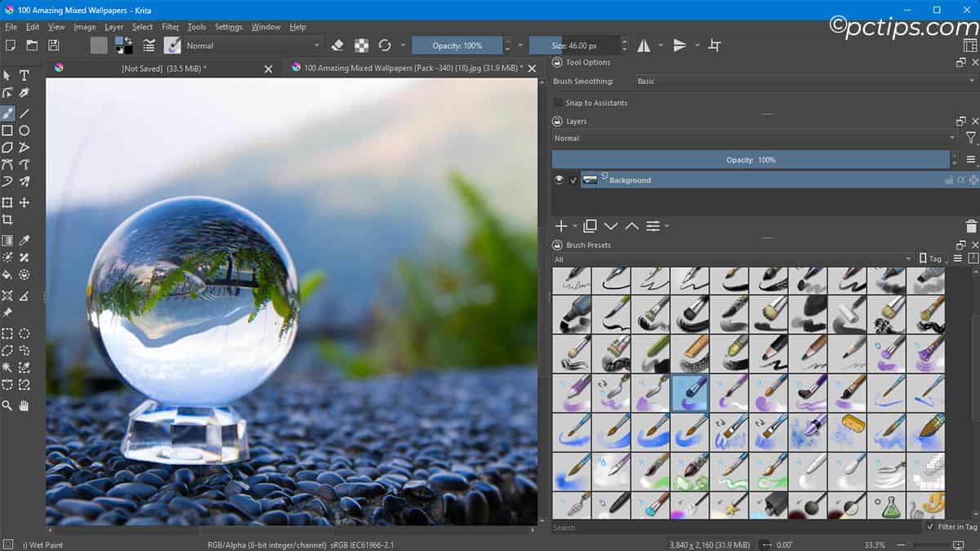Screen dimensions: 980x551
Task: Switch to the Not Saved document tab
Action: (x=163, y=69)
